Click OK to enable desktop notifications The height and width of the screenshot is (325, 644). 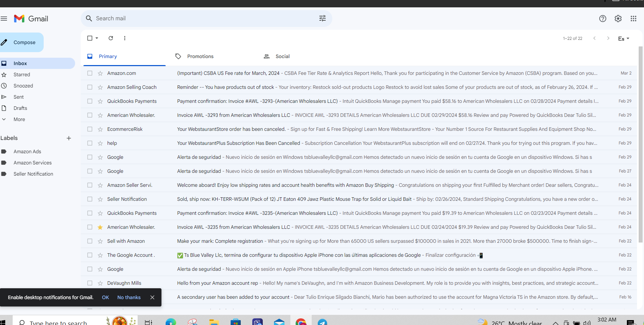pos(106,297)
